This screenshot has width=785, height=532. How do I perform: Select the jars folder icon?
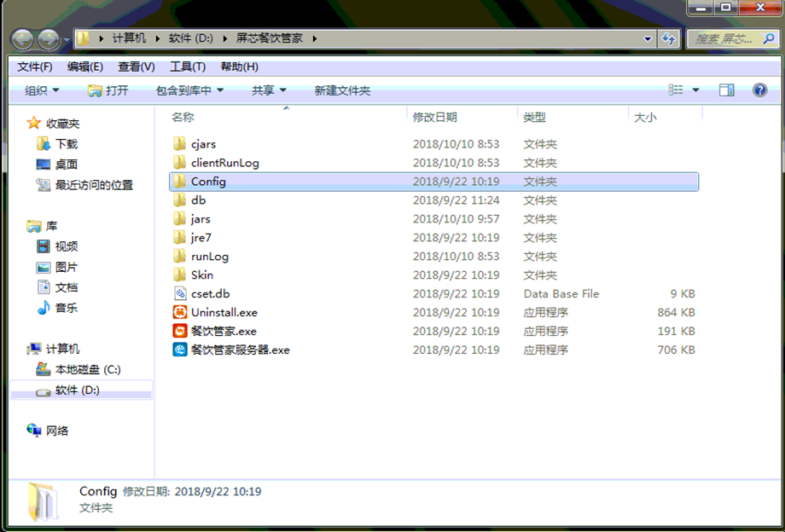(x=180, y=219)
